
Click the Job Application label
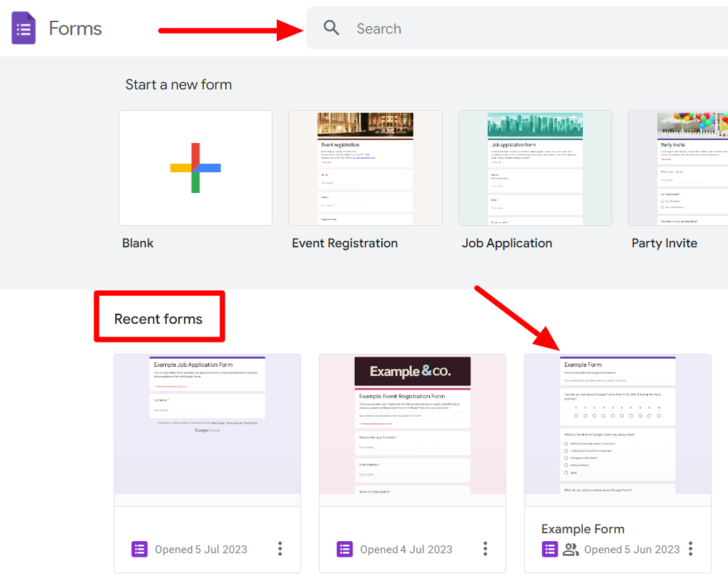pyautogui.click(x=507, y=243)
